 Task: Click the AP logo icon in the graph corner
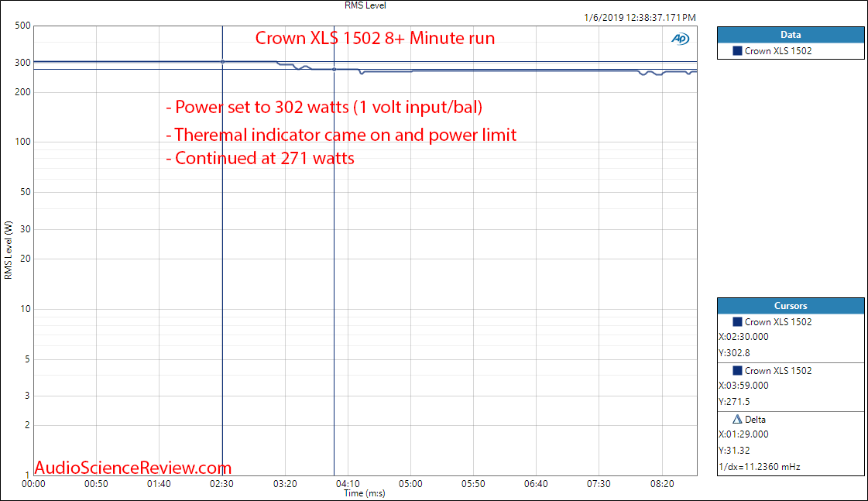681,39
